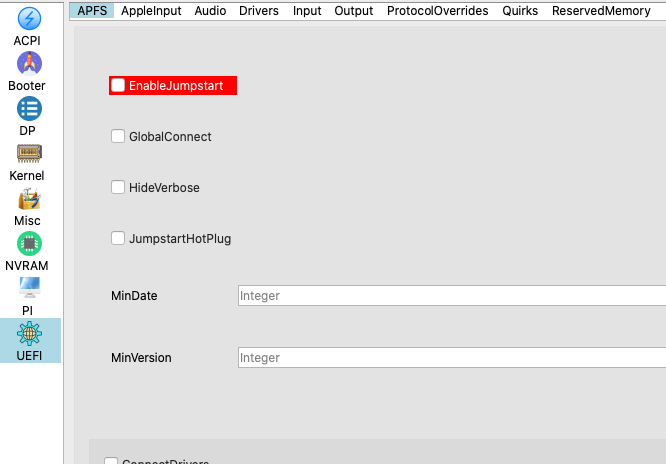
Task: Open the ProtocolOverrides tab
Action: [x=437, y=11]
